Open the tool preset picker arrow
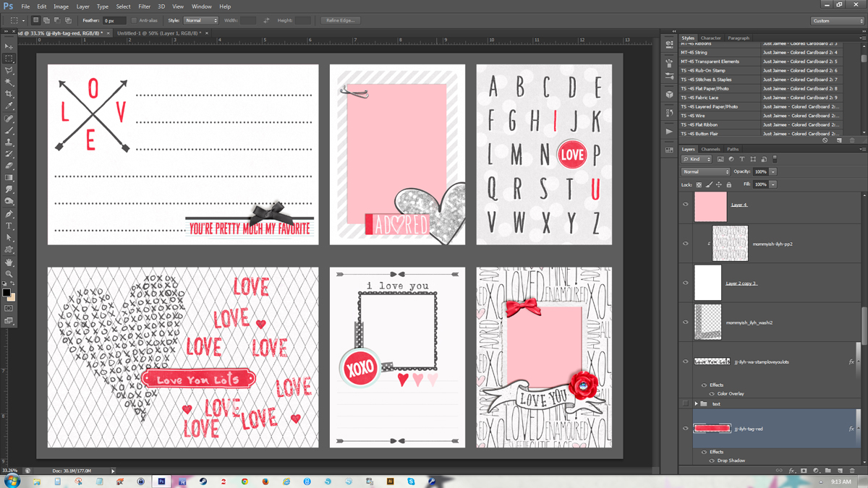This screenshot has height=488, width=868. [23, 21]
